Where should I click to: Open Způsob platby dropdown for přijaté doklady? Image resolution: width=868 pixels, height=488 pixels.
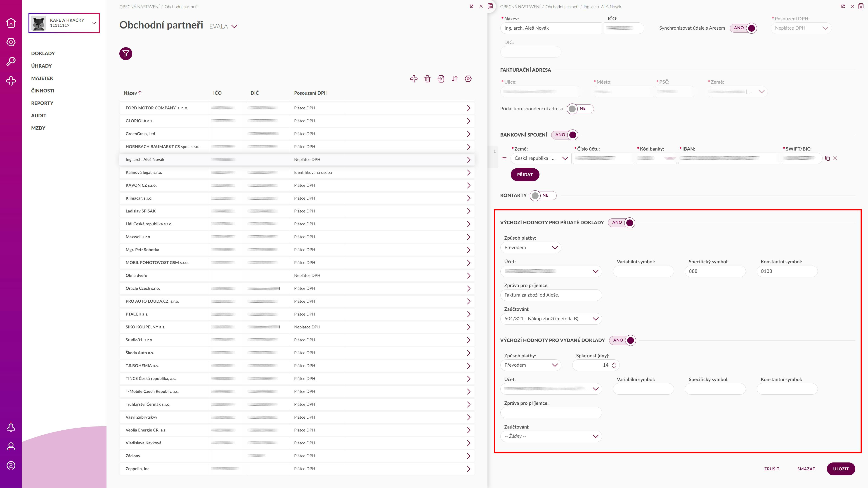[x=531, y=248]
